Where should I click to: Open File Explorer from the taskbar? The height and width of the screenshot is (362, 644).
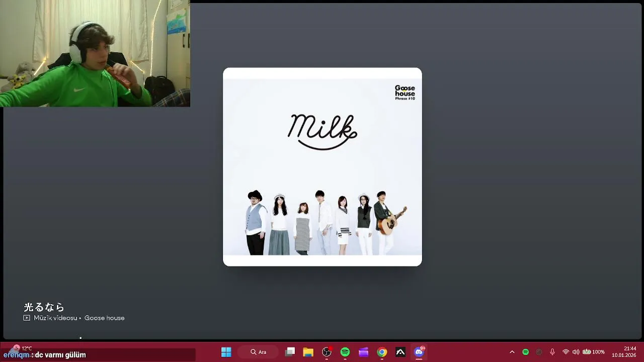[308, 352]
